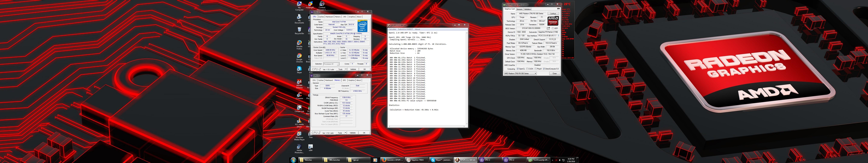Image resolution: width=868 pixels, height=163 pixels.
Task: Switch to Caches tab in upper CPU-Z
Action: pos(321,17)
